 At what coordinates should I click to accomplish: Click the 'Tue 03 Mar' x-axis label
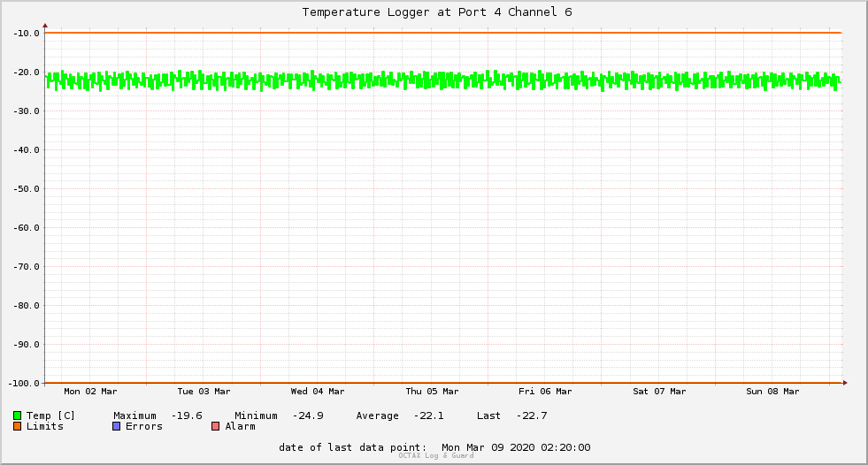pyautogui.click(x=204, y=392)
